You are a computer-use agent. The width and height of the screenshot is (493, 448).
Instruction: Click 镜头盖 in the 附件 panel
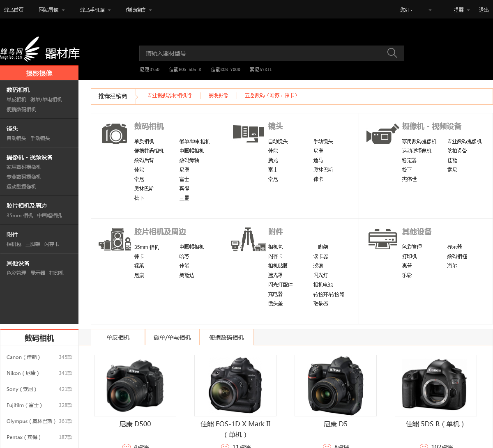tap(275, 303)
